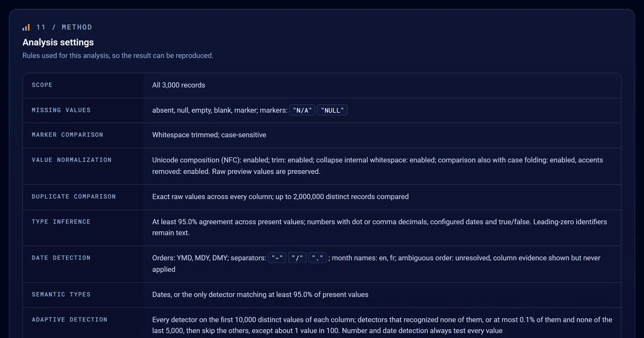Click the "N/A" marker chip
This screenshot has height=338, width=644.
click(302, 110)
